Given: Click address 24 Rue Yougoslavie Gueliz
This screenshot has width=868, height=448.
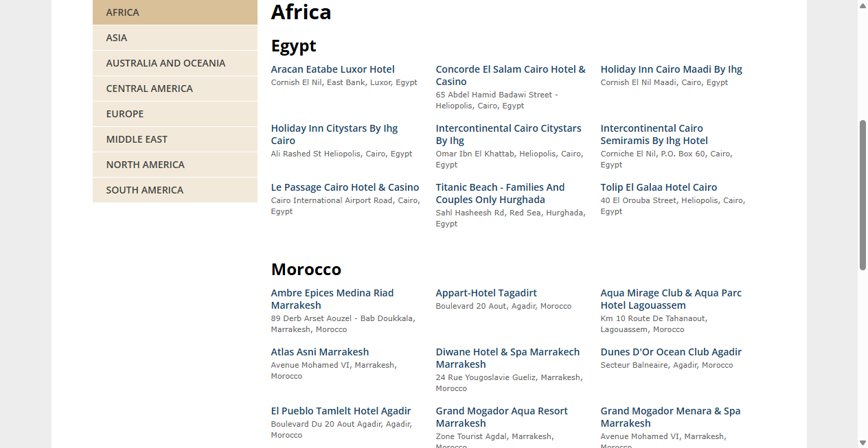Looking at the screenshot, I should pyautogui.click(x=509, y=383).
